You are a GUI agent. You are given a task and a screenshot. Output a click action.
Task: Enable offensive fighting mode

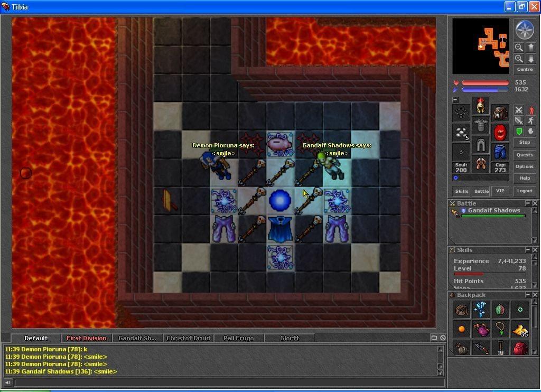point(519,110)
